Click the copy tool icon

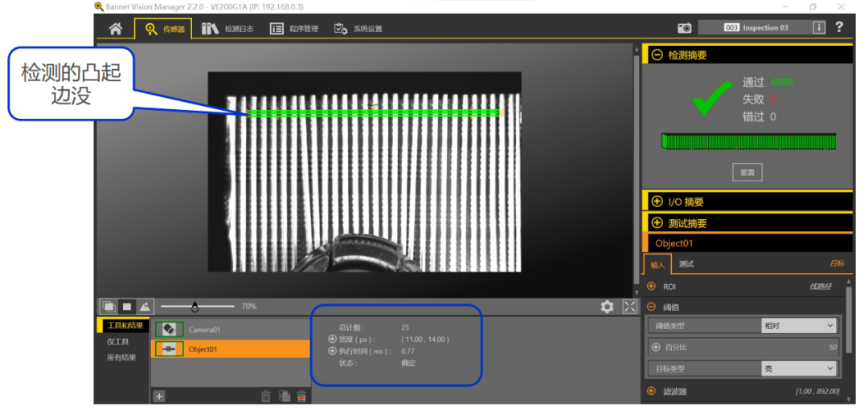coord(284,397)
